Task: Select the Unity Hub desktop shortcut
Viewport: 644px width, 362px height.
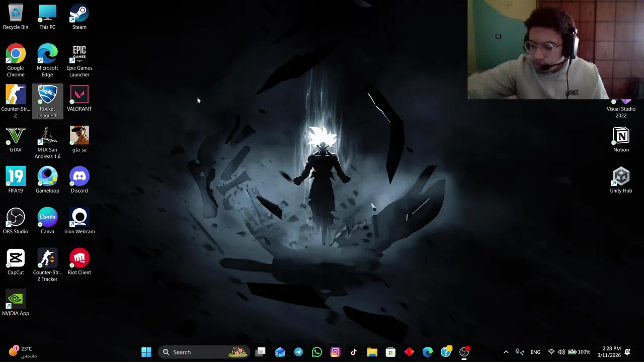Action: (x=621, y=180)
